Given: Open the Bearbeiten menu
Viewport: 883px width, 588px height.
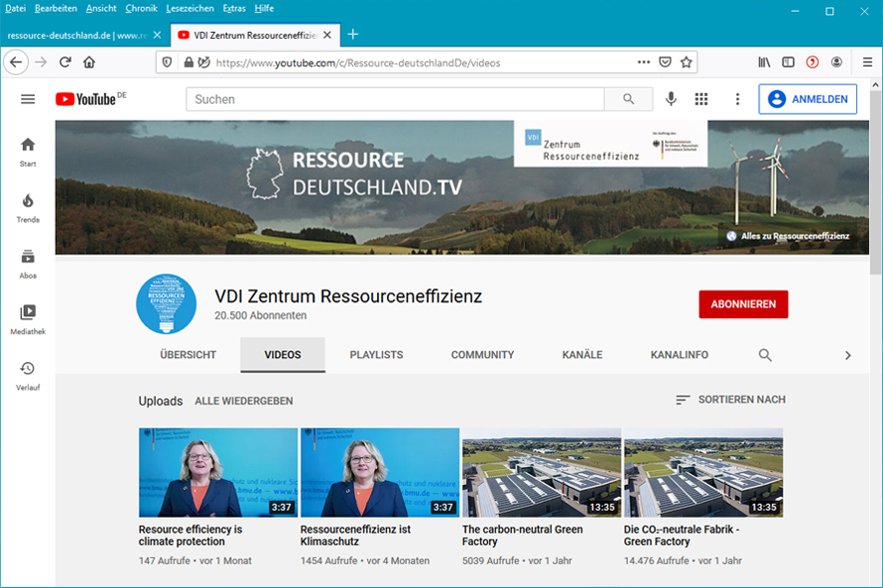Looking at the screenshot, I should tap(56, 9).
